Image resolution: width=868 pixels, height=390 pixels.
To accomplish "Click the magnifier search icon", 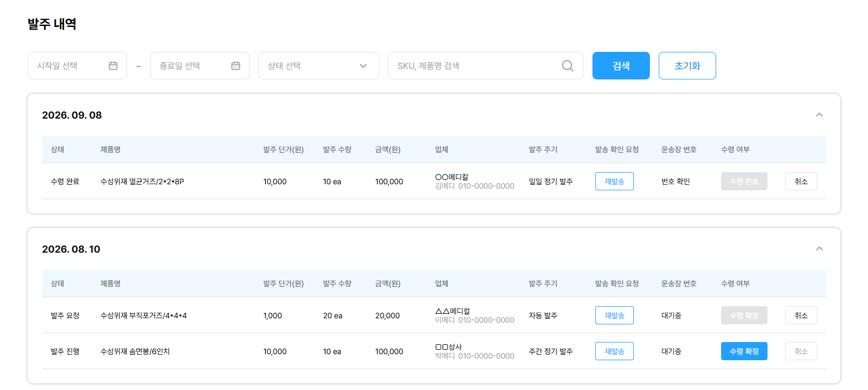I will click(x=568, y=66).
